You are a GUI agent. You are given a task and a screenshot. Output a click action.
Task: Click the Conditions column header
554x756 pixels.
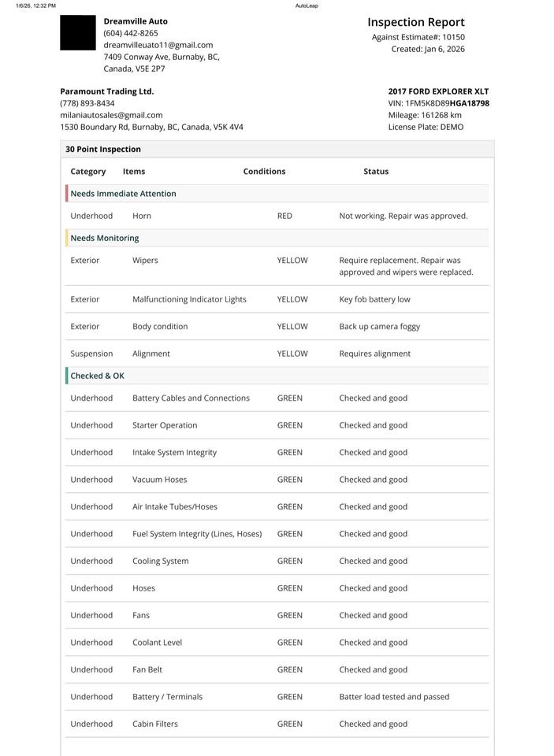264,171
